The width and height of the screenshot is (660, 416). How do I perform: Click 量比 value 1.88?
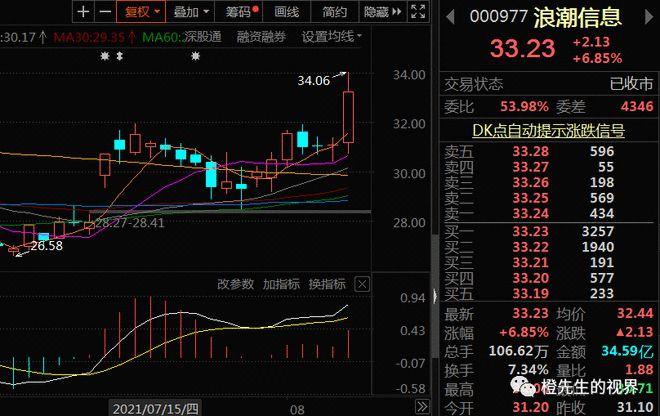tap(639, 370)
